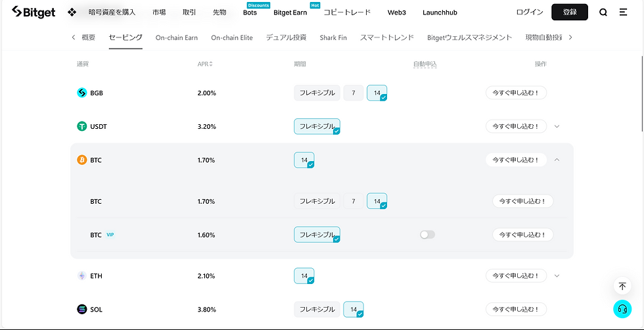Open Launchhub menu
Image resolution: width=644 pixels, height=330 pixels.
[x=440, y=12]
